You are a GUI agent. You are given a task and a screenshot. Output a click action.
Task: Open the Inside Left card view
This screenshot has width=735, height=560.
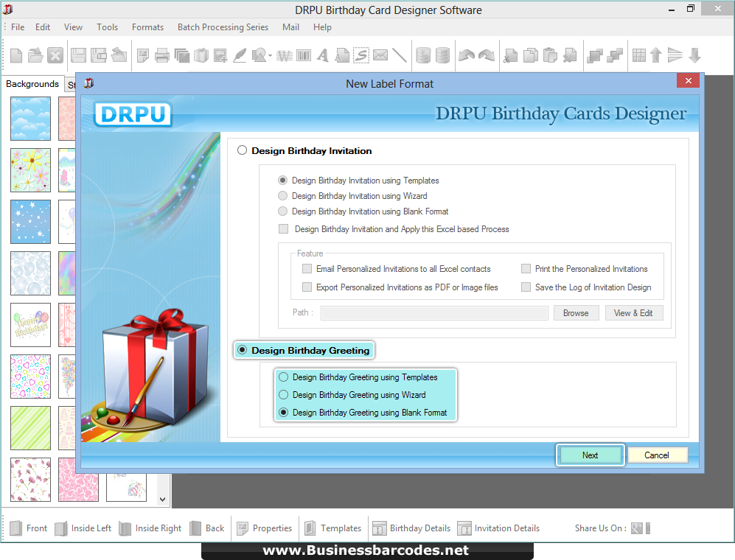point(83,528)
